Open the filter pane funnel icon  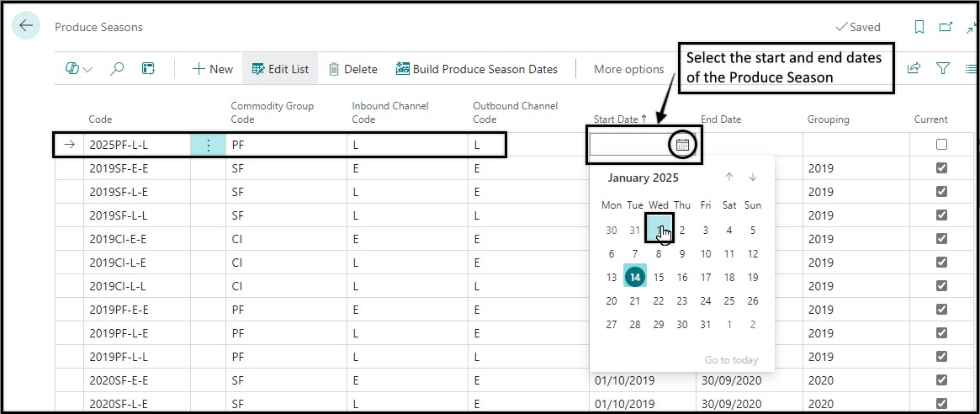click(943, 69)
